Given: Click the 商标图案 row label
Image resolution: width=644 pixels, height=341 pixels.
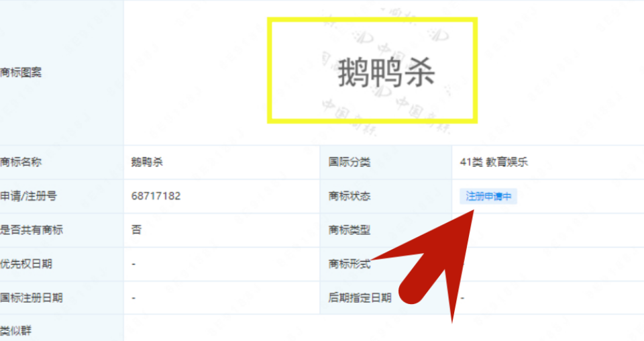Looking at the screenshot, I should (21, 72).
